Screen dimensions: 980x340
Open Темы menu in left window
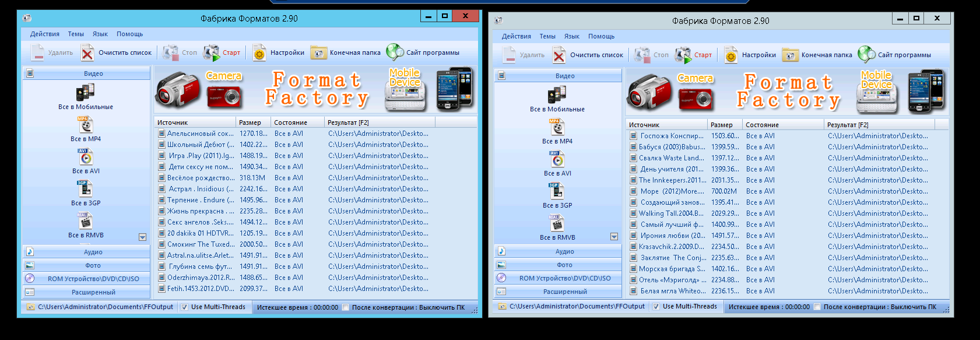[x=76, y=34]
